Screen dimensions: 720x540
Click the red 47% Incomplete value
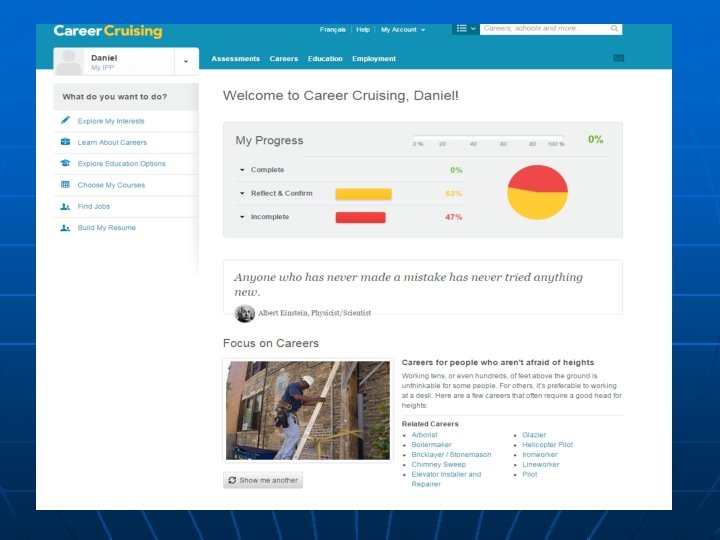(453, 217)
